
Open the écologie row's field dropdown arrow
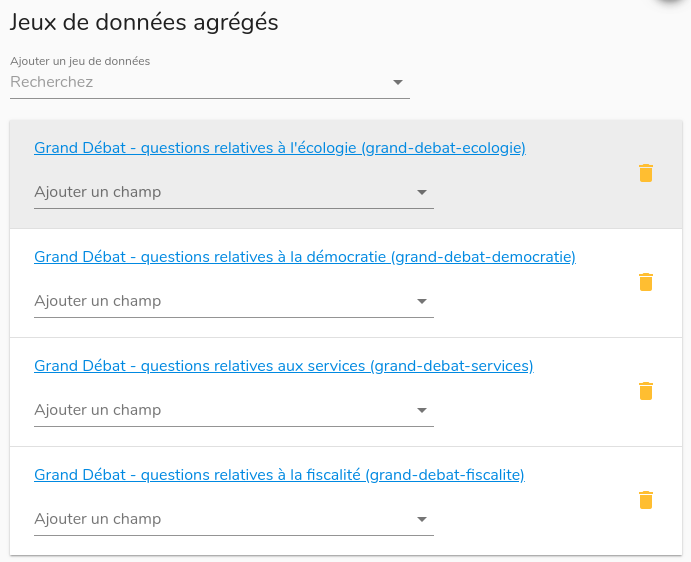422,192
